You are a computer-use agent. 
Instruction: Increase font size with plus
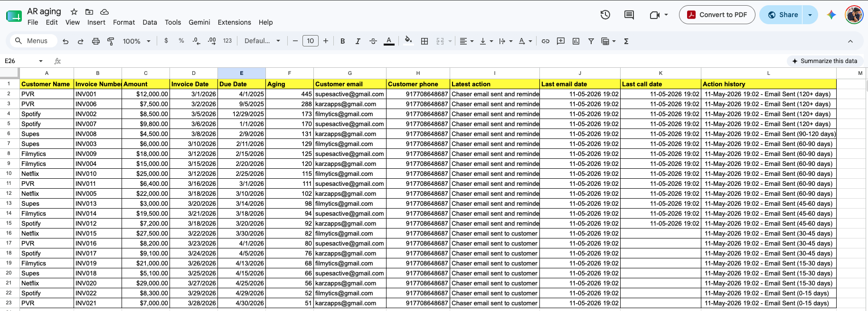point(326,41)
